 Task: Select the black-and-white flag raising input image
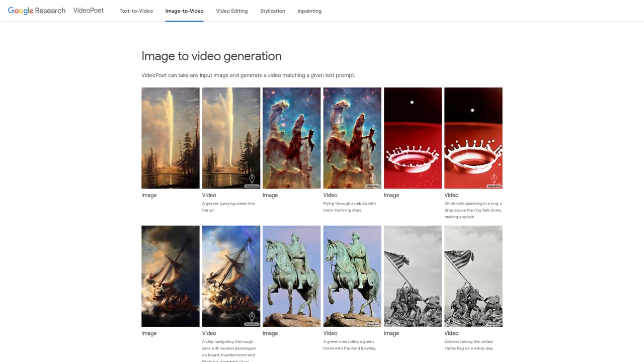point(413,276)
